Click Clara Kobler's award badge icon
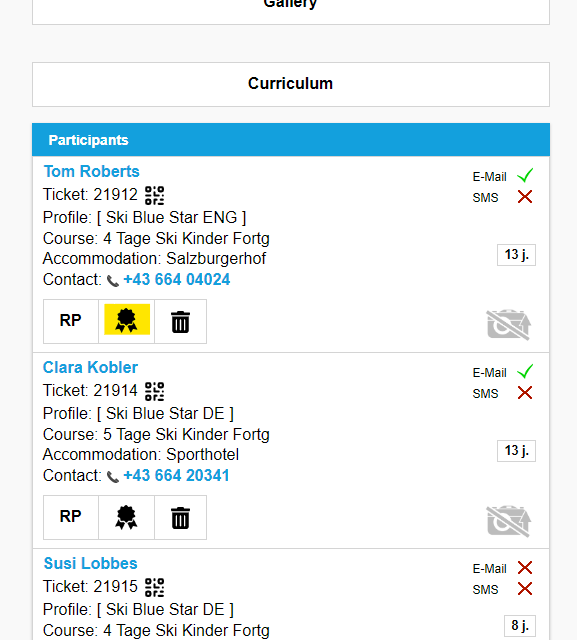Image resolution: width=577 pixels, height=640 pixels. (126, 517)
